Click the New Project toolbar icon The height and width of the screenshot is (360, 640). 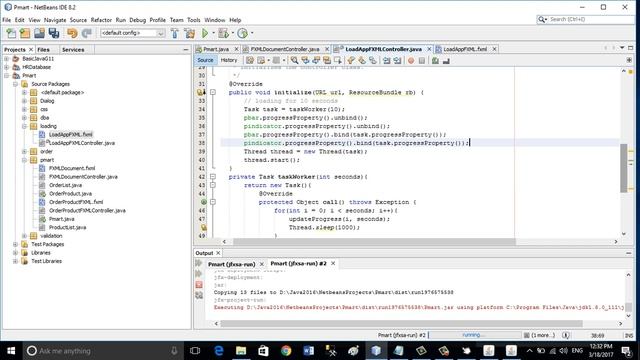(25, 33)
